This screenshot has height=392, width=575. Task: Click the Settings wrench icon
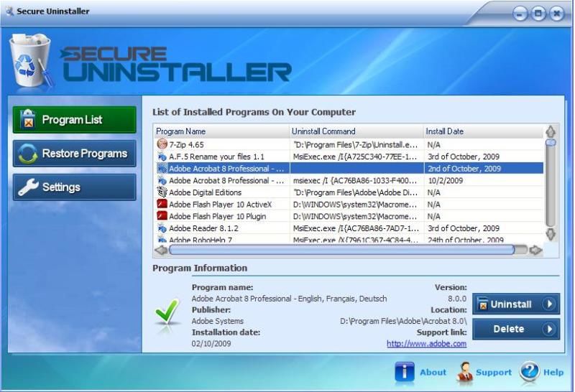pos(28,187)
